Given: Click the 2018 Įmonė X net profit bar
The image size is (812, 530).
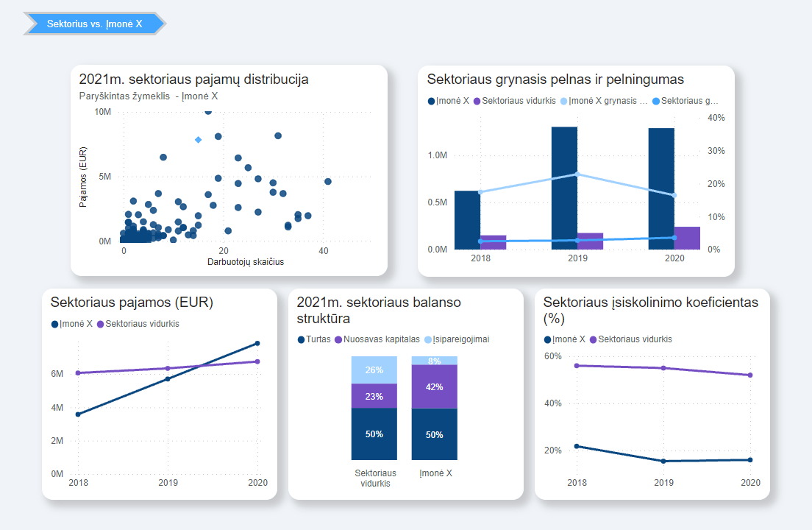Looking at the screenshot, I should click(x=467, y=219).
